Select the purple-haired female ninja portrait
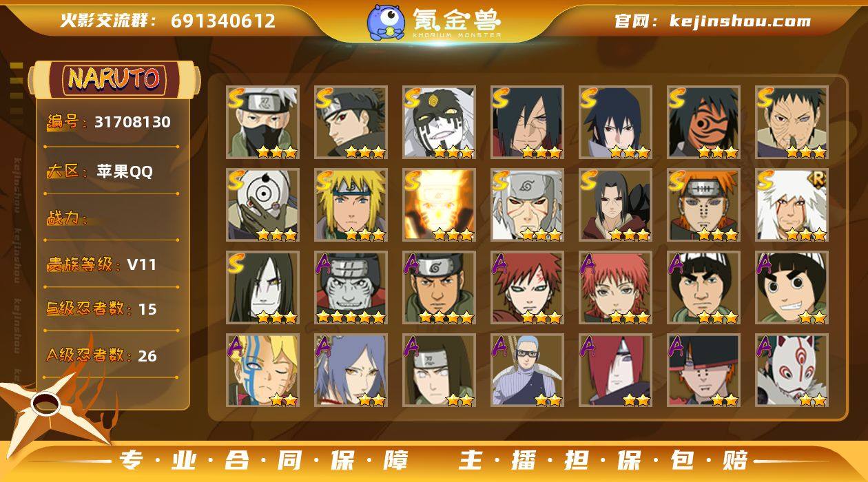Image resolution: width=868 pixels, height=482 pixels. pyautogui.click(x=351, y=370)
